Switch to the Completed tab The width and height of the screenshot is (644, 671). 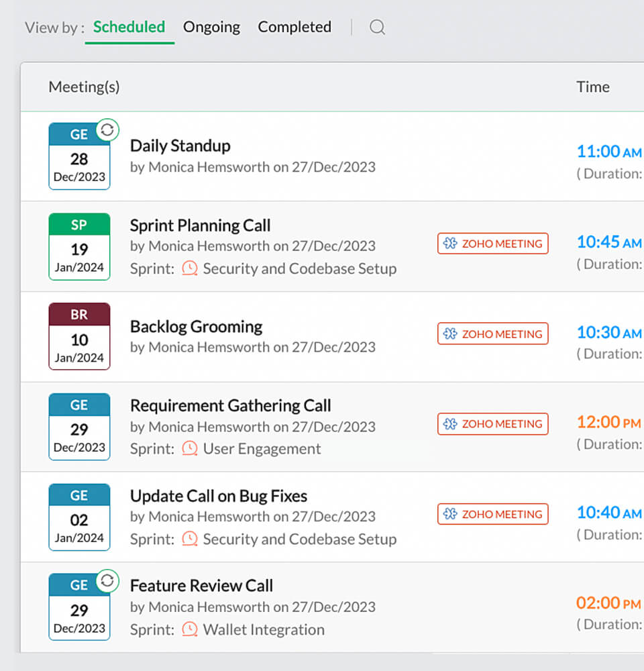294,28
